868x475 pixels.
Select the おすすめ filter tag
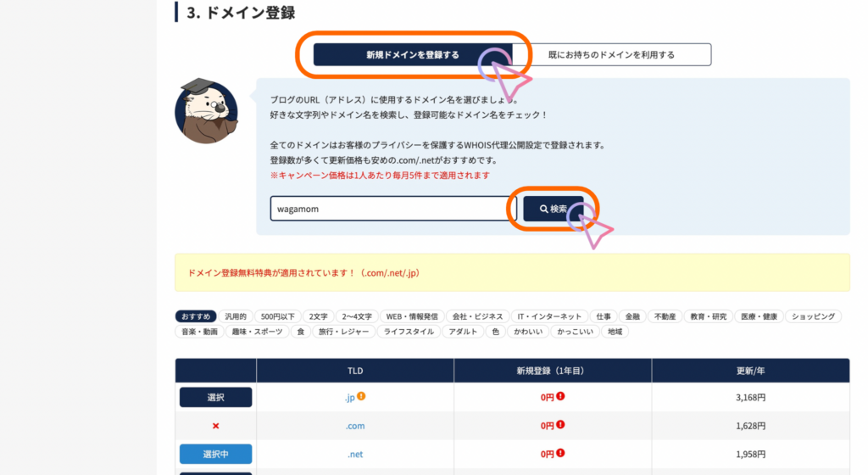point(196,316)
